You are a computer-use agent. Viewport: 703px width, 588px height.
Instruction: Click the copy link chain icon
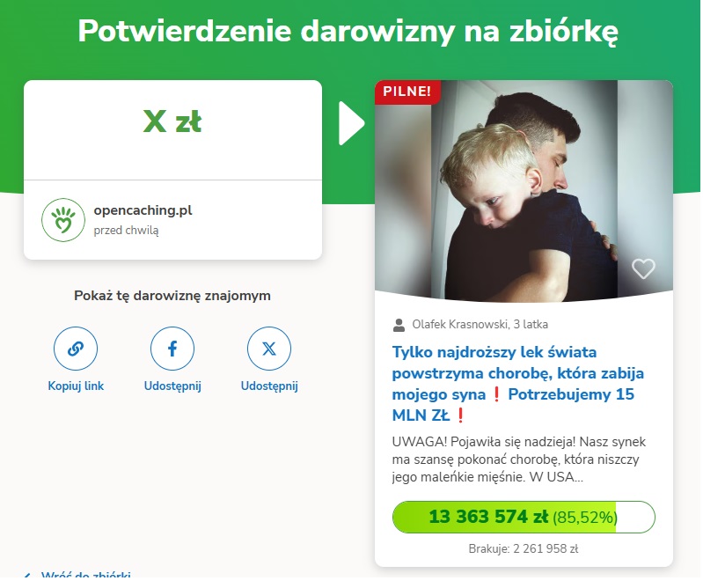point(76,349)
